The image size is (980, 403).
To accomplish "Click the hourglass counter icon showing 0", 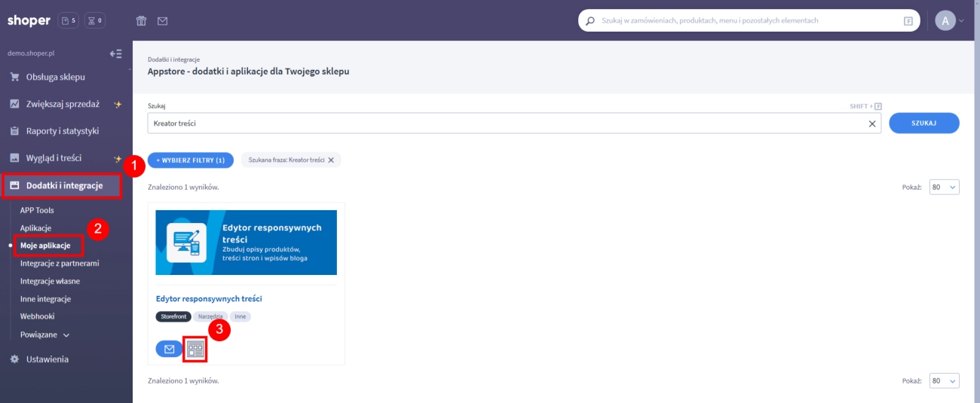I will coord(95,20).
